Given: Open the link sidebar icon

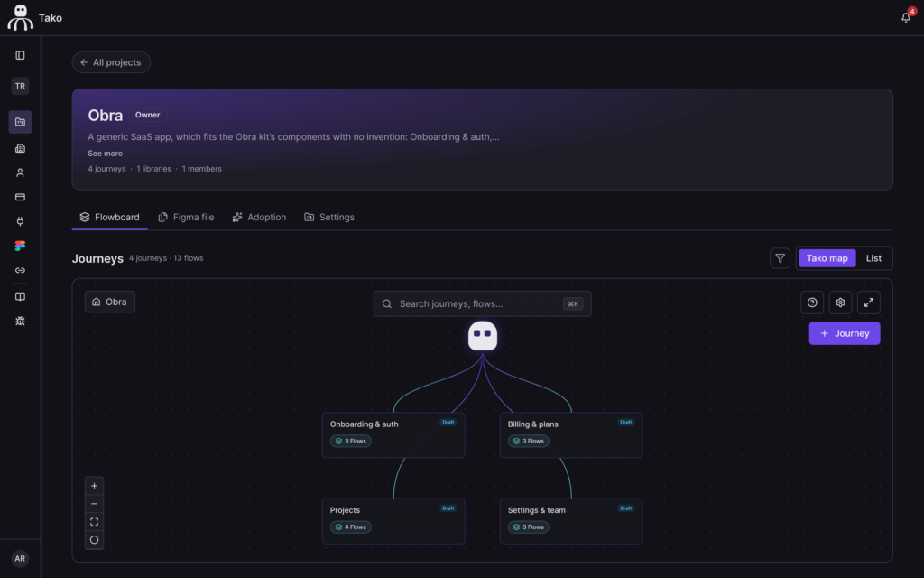Looking at the screenshot, I should (20, 270).
